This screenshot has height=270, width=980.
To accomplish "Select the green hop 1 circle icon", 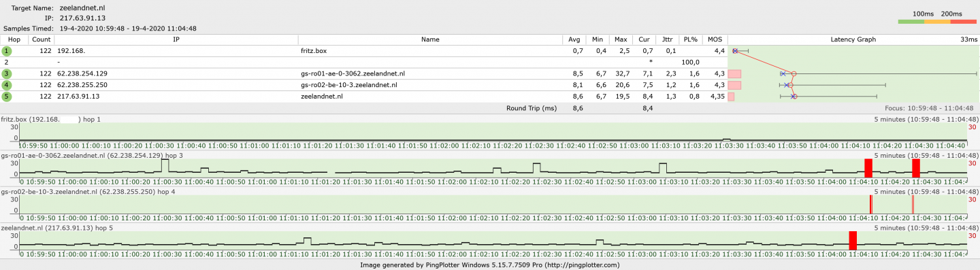I will coord(7,51).
